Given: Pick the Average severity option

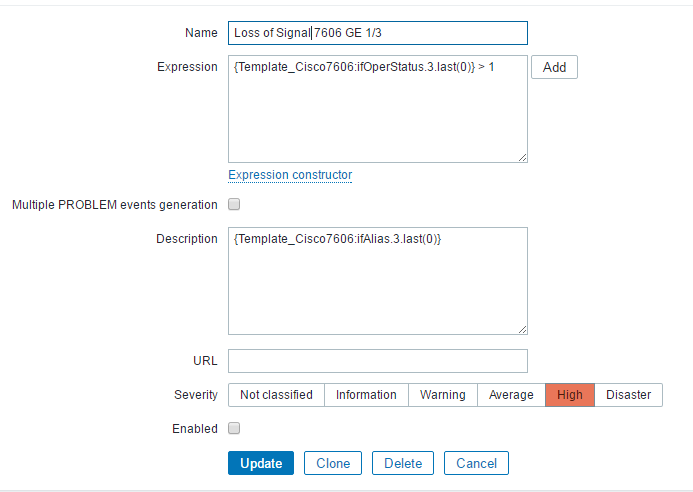Looking at the screenshot, I should point(511,395).
